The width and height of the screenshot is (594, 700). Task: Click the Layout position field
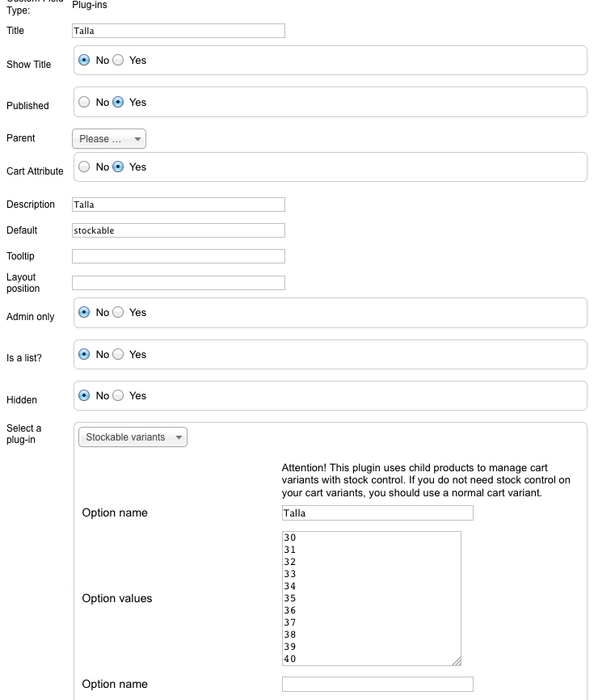click(179, 283)
